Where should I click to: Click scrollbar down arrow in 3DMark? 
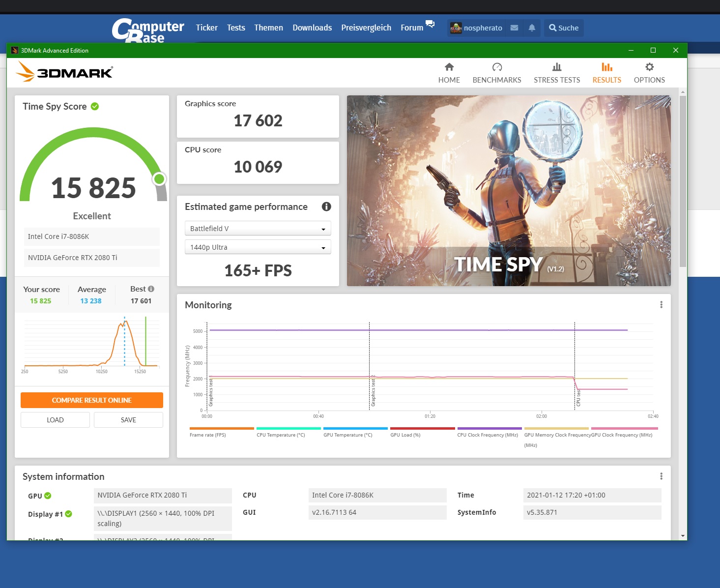[x=683, y=536]
